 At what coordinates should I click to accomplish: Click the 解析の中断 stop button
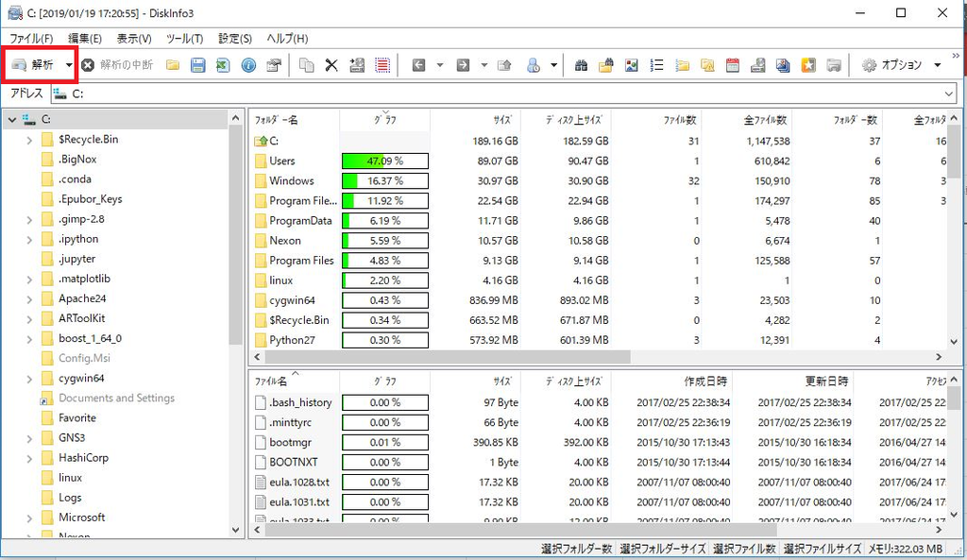click(117, 65)
